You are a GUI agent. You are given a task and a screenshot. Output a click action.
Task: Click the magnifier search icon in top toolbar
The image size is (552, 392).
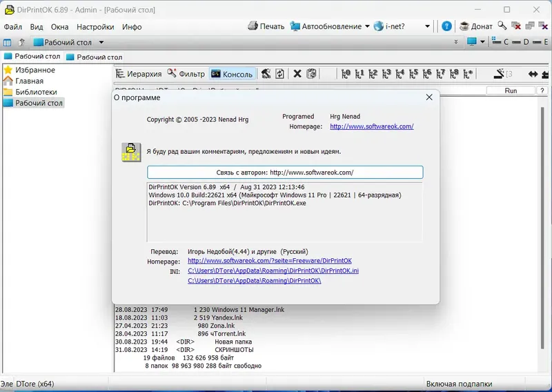[502, 26]
